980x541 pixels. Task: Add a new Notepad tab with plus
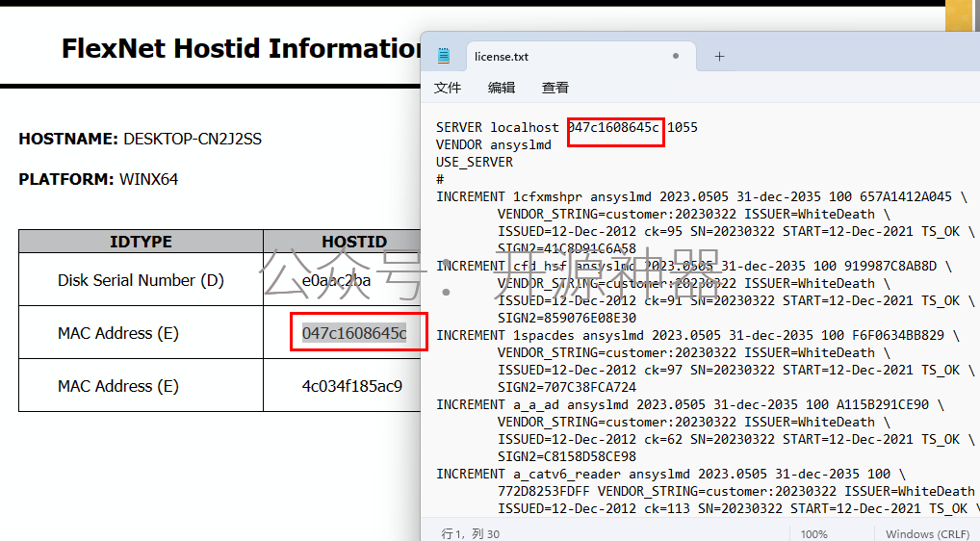719,57
